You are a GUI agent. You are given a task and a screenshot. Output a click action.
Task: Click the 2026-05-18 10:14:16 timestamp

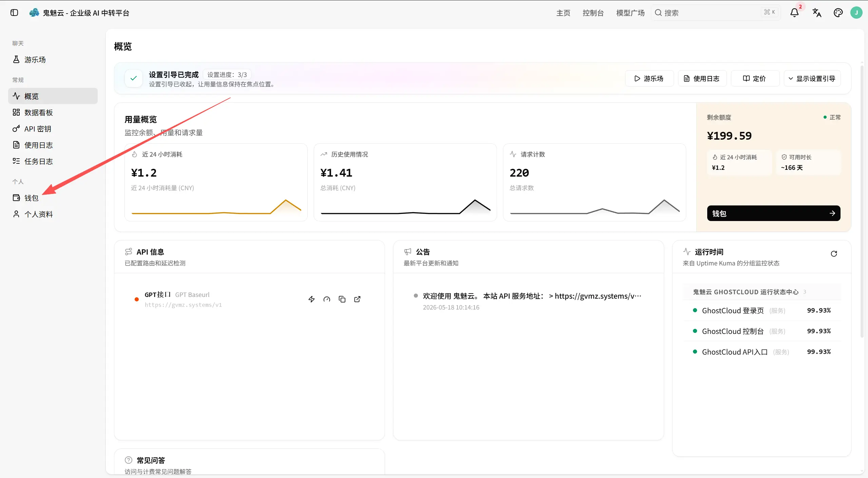pos(451,307)
